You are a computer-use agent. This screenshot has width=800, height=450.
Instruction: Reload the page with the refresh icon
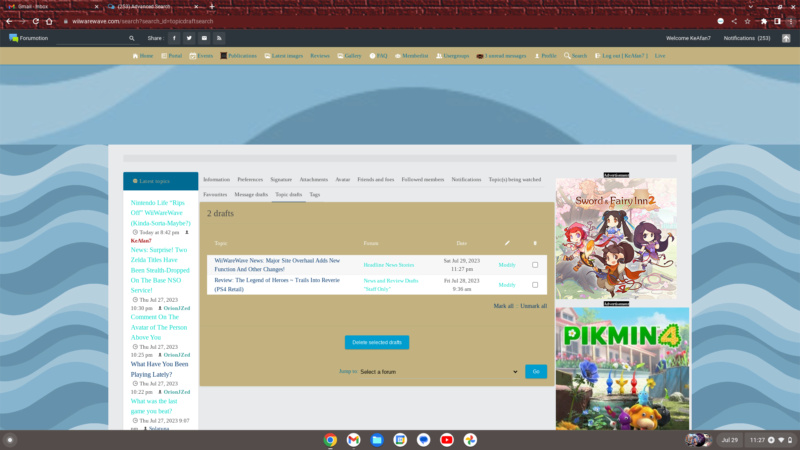click(36, 21)
